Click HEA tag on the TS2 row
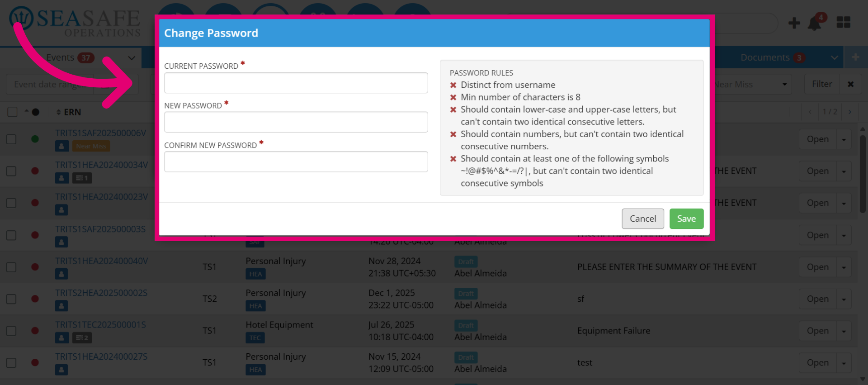868x385 pixels. (x=255, y=306)
